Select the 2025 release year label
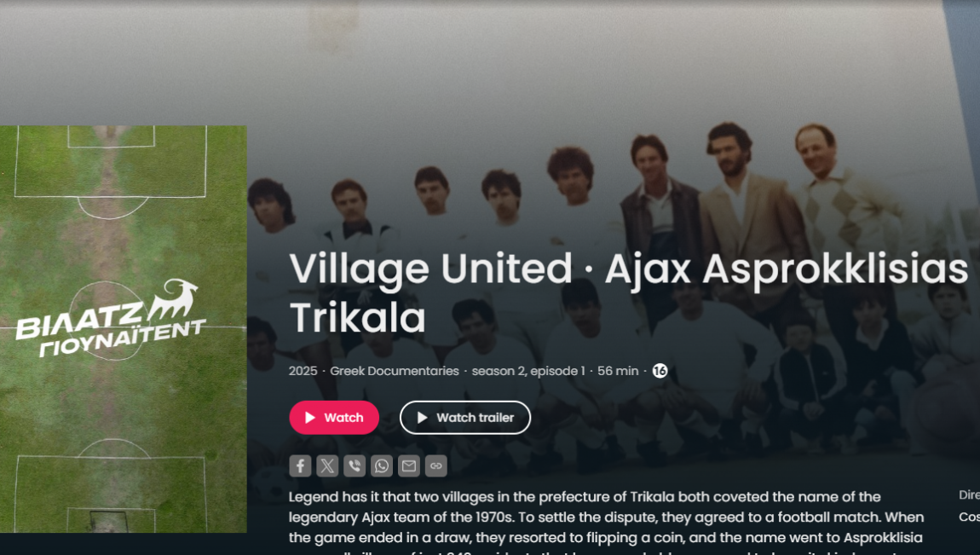Viewport: 980px width, 555px height. click(303, 371)
